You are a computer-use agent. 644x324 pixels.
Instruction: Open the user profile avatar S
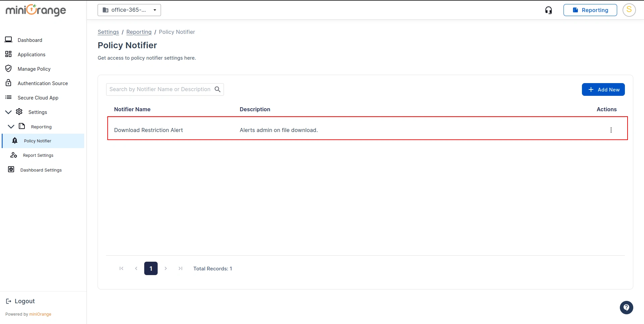pos(629,10)
